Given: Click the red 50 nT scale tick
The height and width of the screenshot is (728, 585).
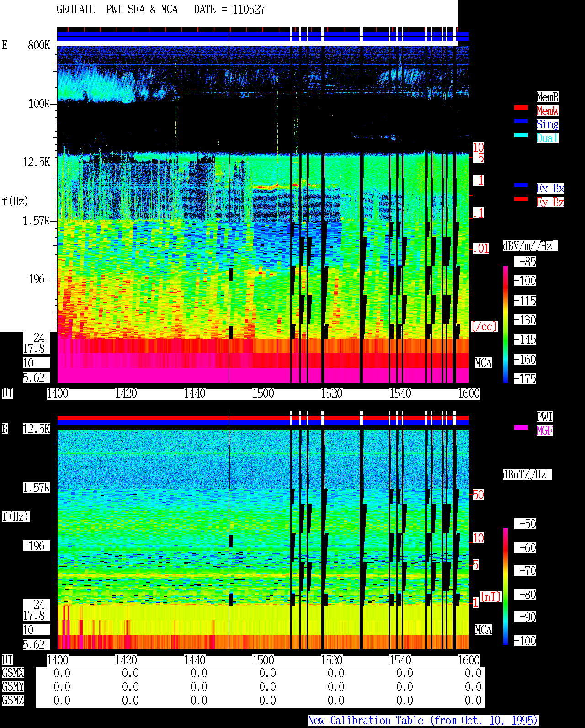Looking at the screenshot, I should pos(478,494).
